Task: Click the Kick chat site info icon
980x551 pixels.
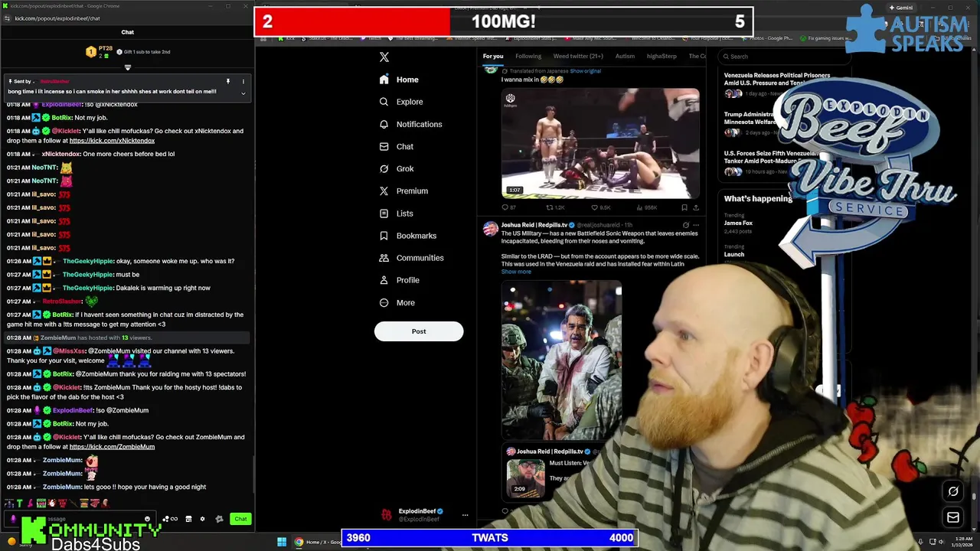Action: coord(7,18)
